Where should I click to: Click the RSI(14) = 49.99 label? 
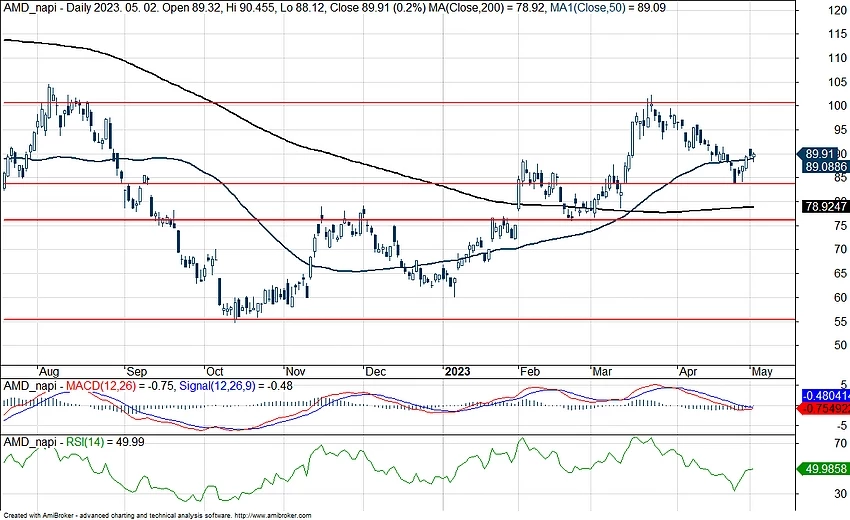click(x=105, y=442)
